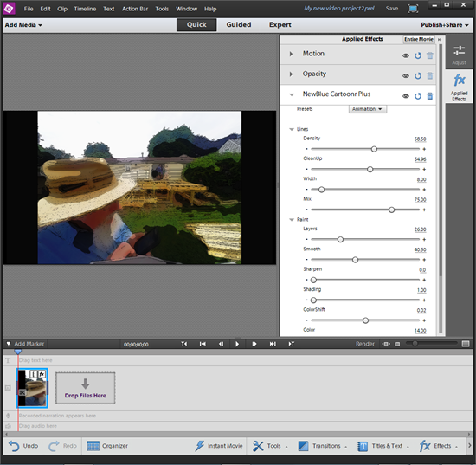
Task: Click the Premiere Elements app logo
Action: pos(8,8)
